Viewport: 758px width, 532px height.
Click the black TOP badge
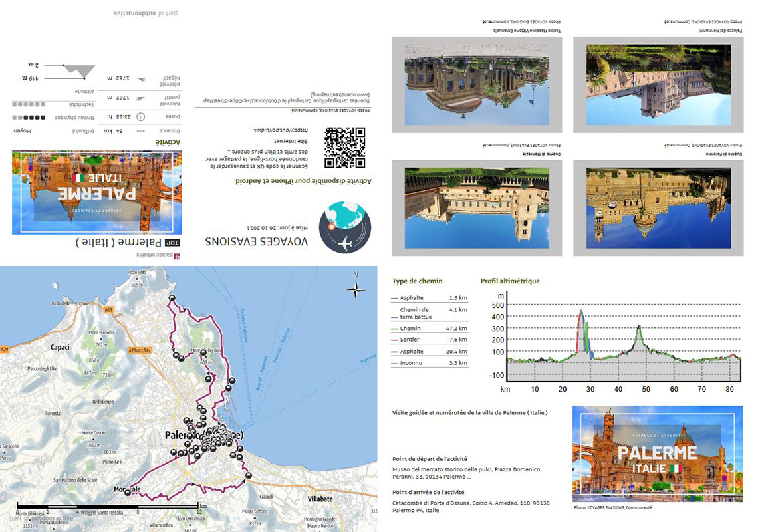[172, 243]
